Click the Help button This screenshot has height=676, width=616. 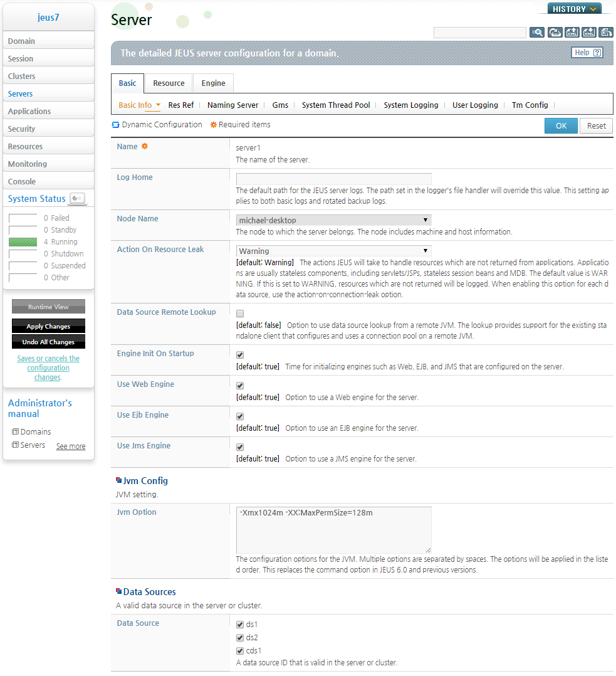pos(587,52)
